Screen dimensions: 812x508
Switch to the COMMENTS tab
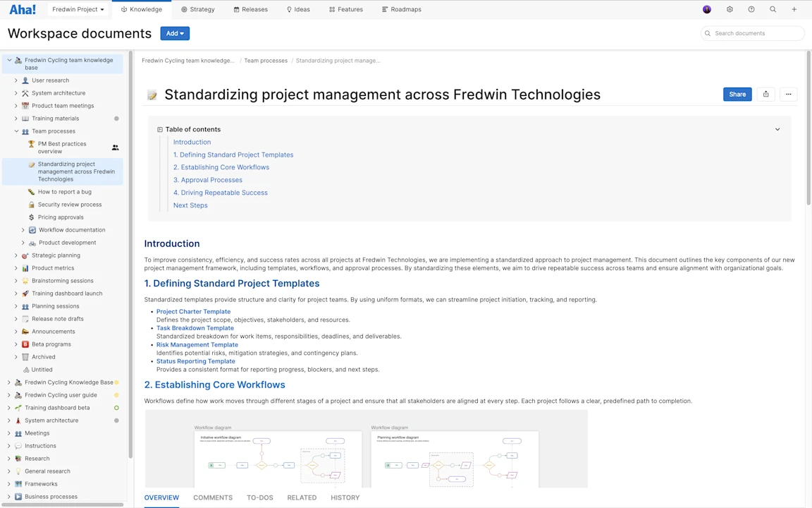point(213,497)
